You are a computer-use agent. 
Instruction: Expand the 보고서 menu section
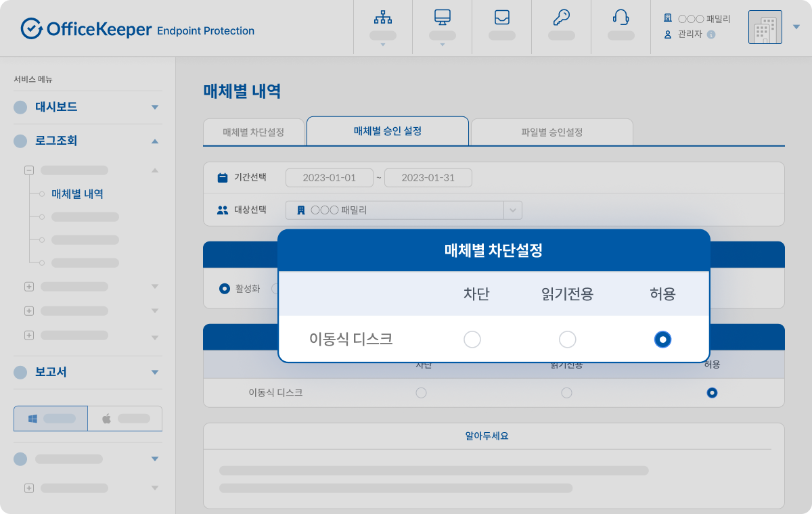(155, 372)
